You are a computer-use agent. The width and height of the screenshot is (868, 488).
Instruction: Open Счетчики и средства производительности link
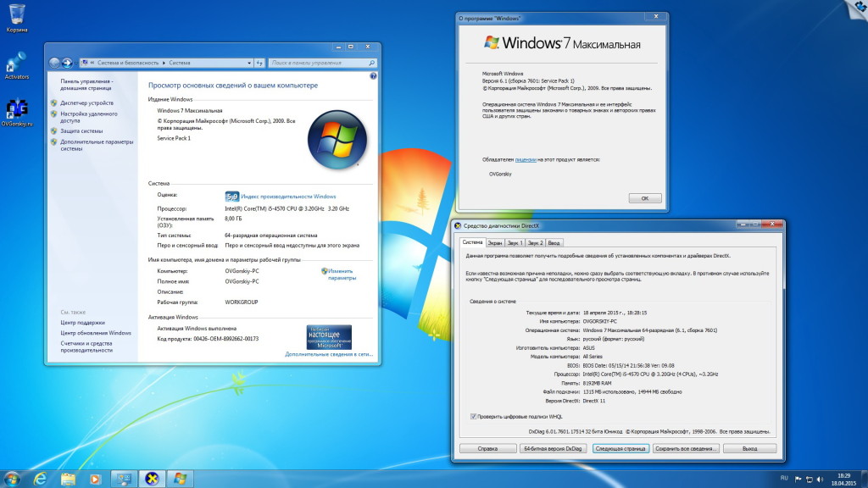point(86,347)
